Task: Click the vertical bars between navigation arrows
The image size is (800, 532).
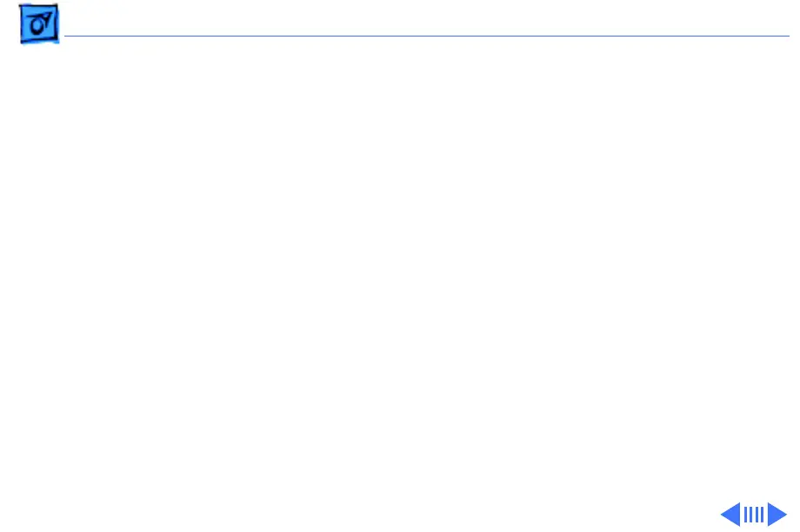Action: click(754, 515)
